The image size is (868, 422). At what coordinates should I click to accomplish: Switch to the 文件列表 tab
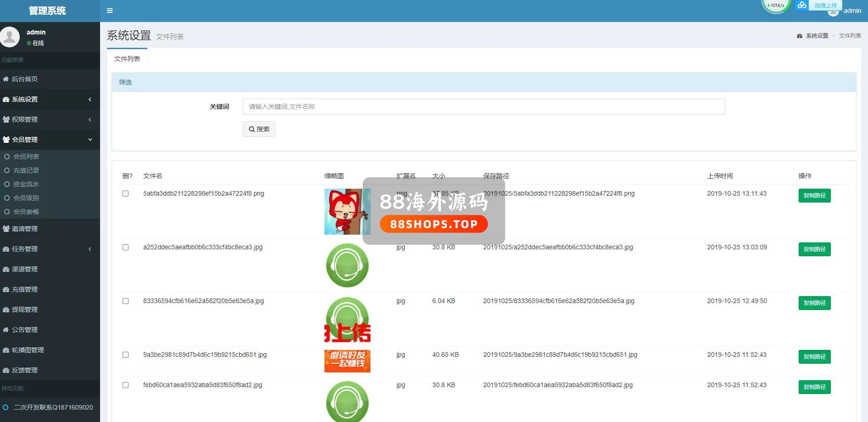(127, 59)
